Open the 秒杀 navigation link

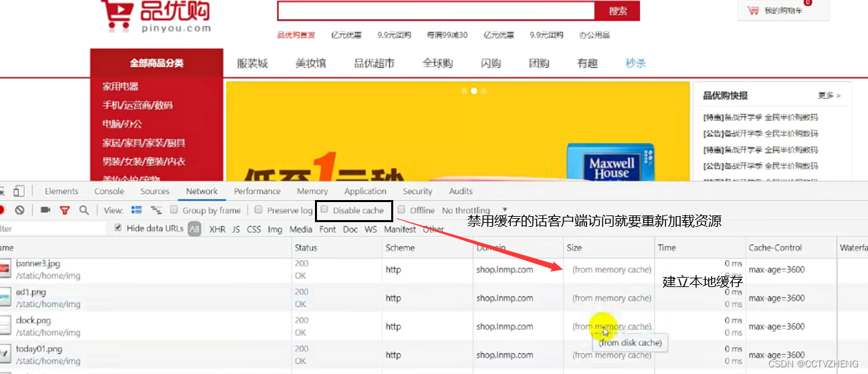tap(636, 63)
